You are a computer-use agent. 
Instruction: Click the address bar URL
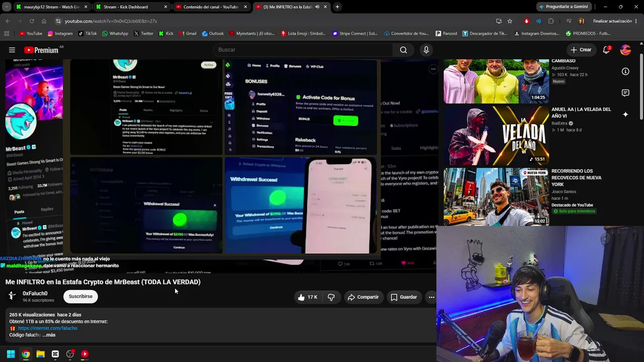pyautogui.click(x=111, y=21)
